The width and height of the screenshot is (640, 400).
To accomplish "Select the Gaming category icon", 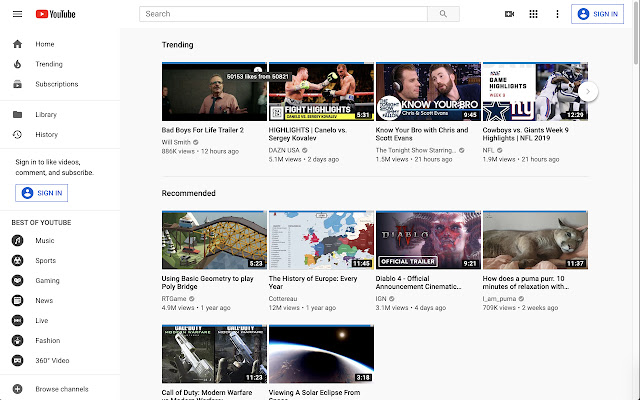I will point(17,281).
